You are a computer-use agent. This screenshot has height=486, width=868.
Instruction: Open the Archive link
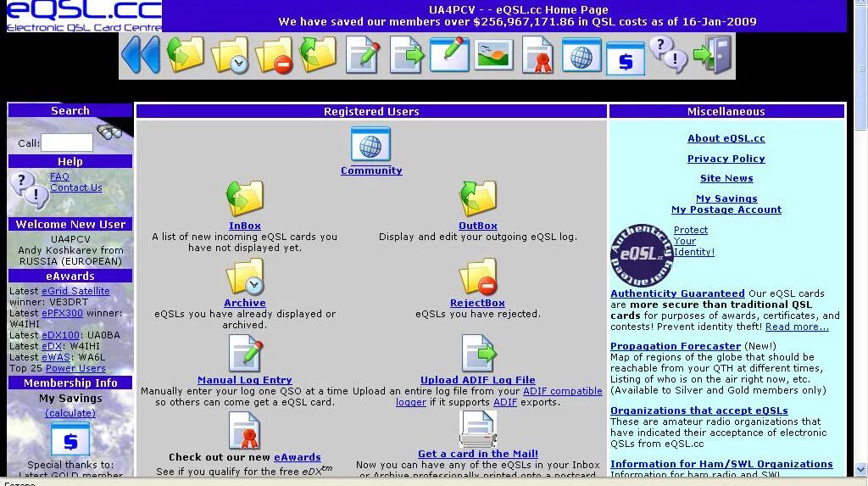245,303
